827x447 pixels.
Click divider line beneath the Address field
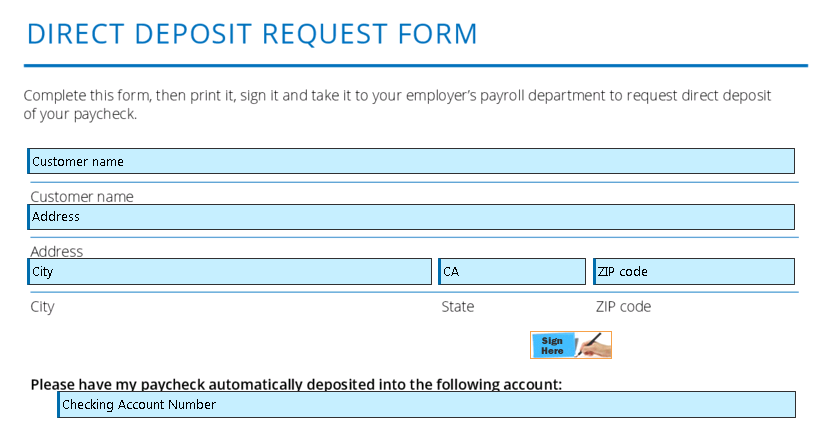413,238
